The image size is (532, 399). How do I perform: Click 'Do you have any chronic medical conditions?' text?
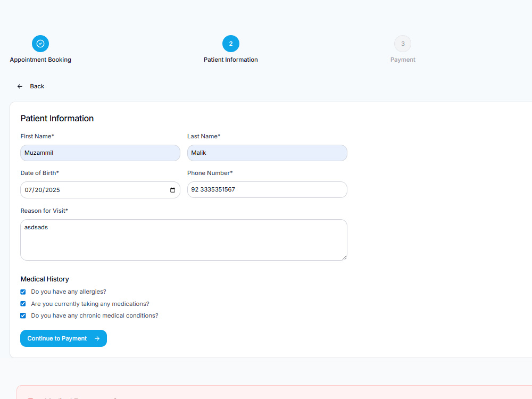(x=95, y=315)
